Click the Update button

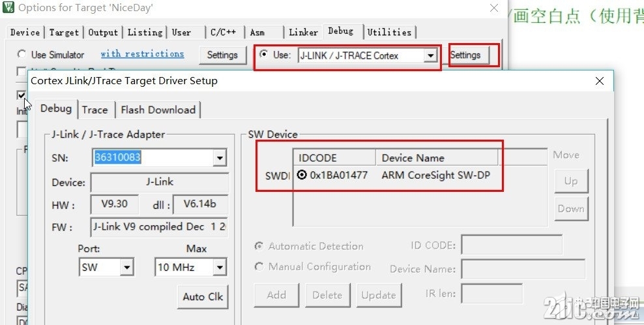coord(379,296)
